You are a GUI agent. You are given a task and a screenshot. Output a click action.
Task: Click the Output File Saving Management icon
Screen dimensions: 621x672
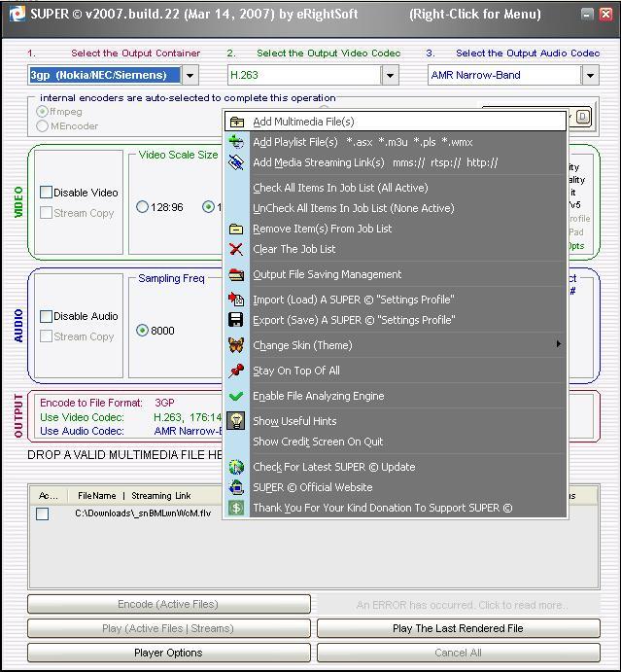click(x=236, y=274)
